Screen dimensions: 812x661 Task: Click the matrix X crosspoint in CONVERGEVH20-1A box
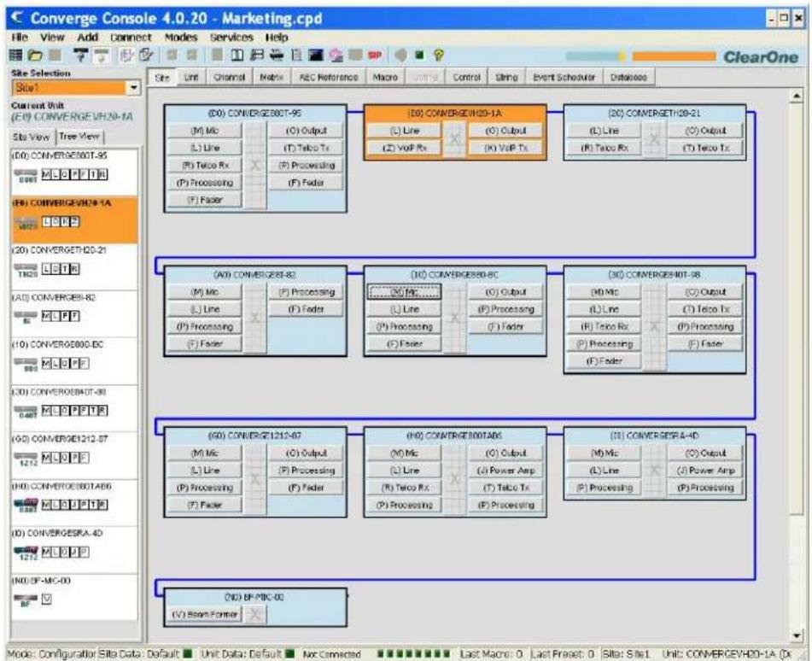(454, 139)
